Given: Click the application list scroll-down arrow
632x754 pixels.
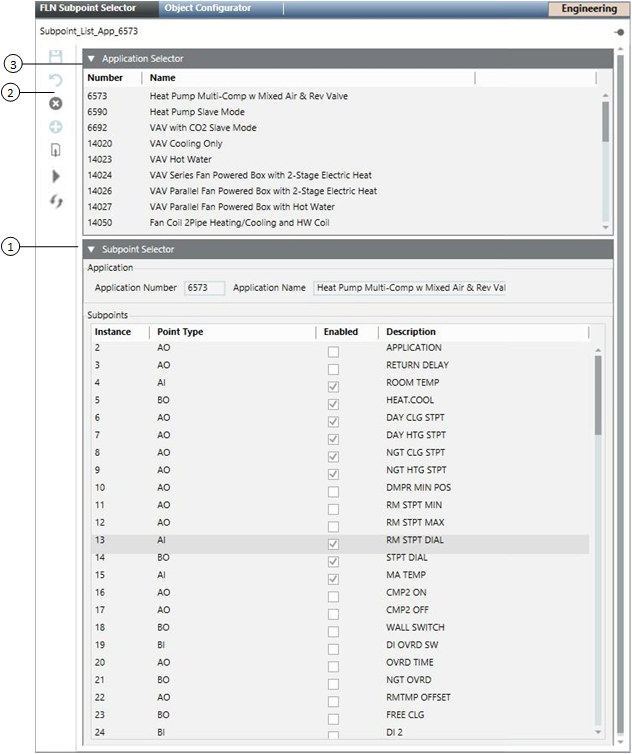Looking at the screenshot, I should (604, 225).
